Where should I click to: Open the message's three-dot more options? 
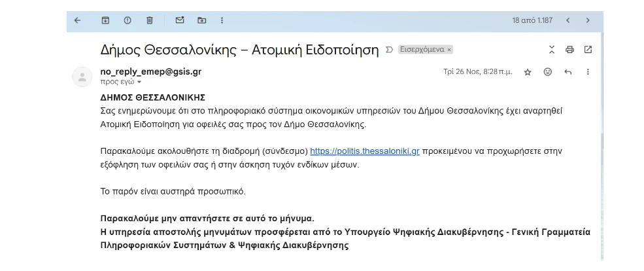tap(588, 71)
